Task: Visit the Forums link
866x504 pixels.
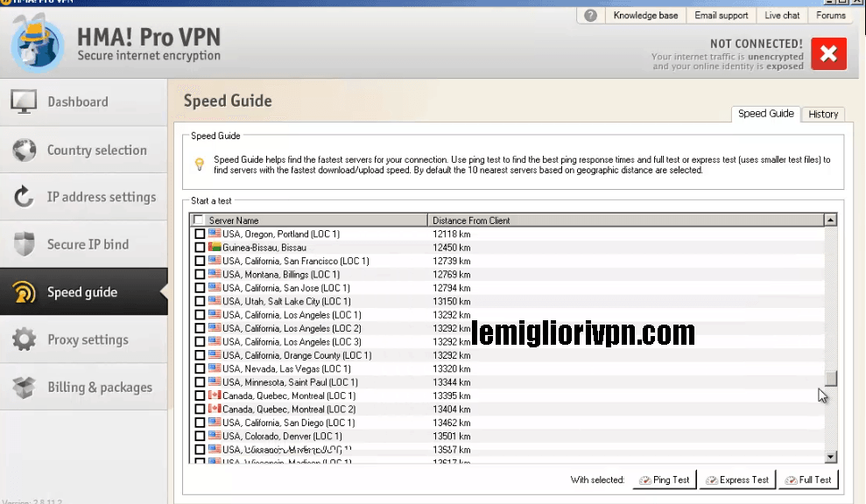Action: [x=831, y=16]
